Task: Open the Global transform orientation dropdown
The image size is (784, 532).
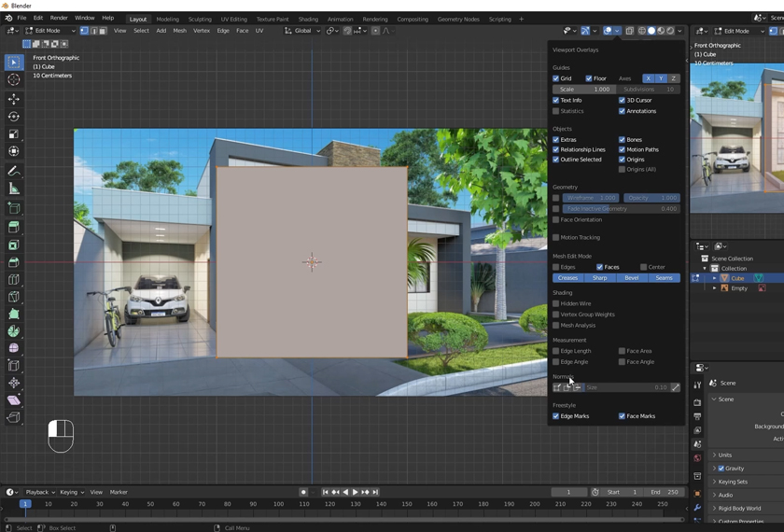Action: [x=303, y=31]
